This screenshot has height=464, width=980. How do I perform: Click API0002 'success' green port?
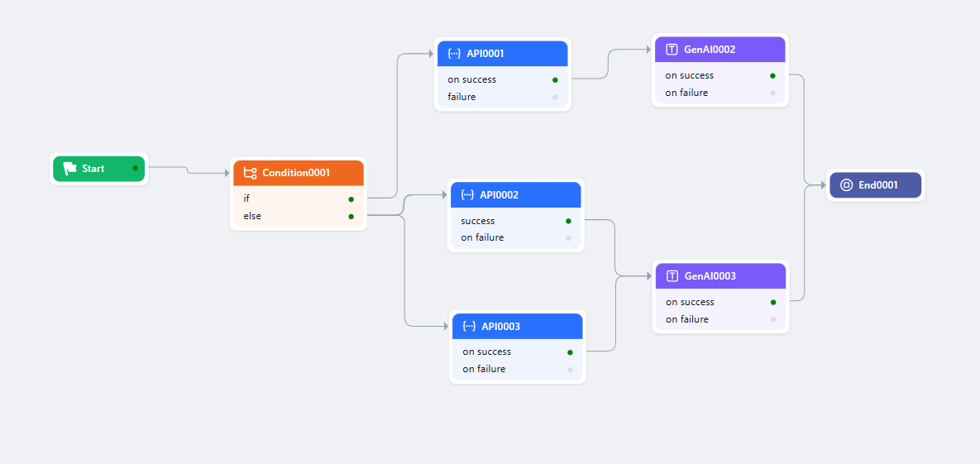click(x=568, y=222)
